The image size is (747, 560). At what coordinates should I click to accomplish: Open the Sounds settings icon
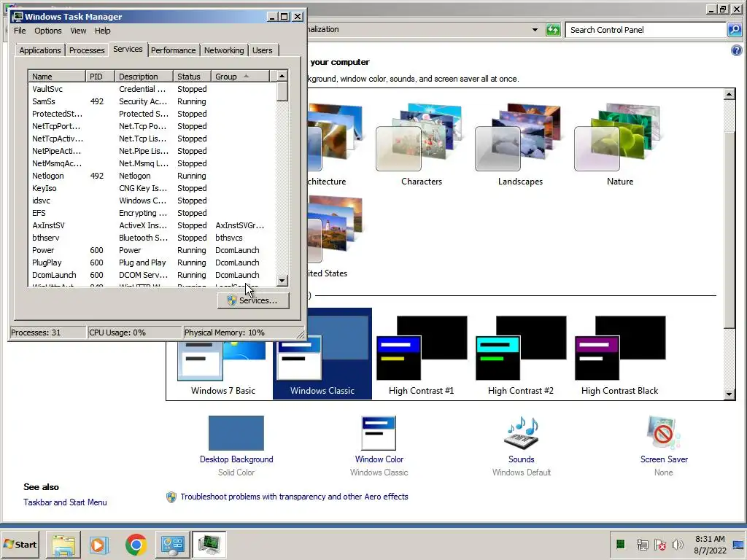(521, 433)
